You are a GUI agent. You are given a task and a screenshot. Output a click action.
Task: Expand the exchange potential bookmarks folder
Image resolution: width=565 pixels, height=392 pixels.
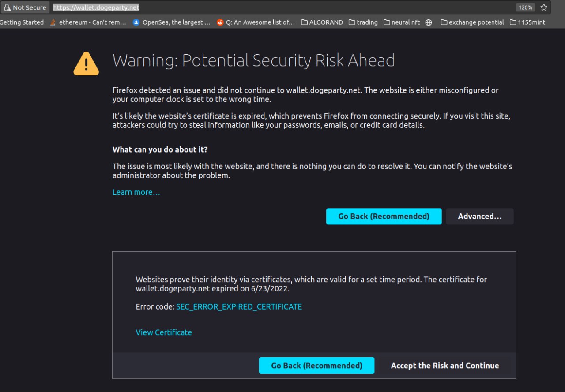(472, 22)
